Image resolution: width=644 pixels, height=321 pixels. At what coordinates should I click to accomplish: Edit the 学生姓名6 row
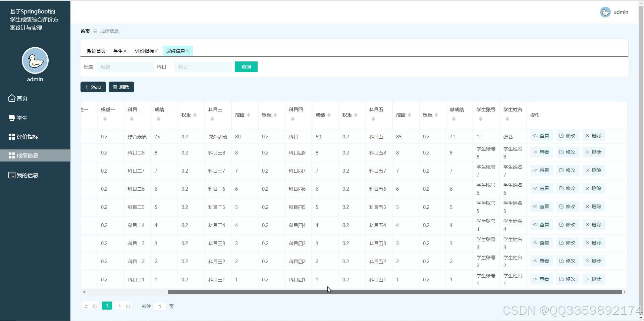tap(567, 188)
